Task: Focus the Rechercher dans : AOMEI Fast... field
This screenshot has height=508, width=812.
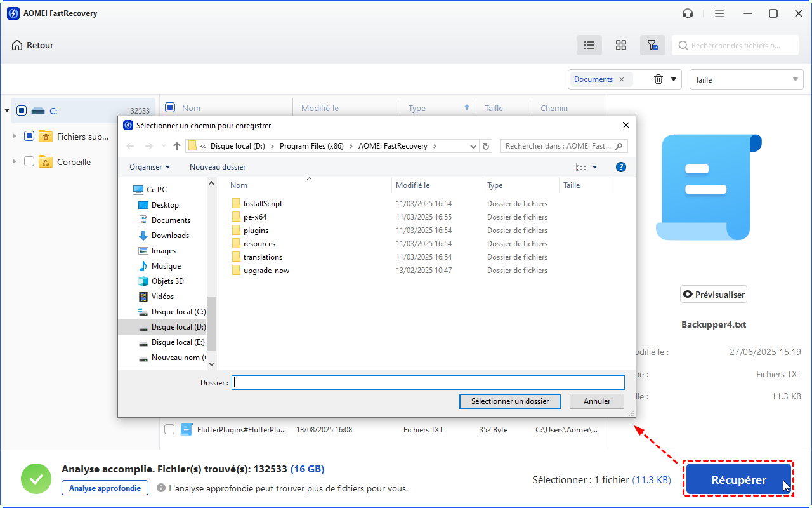Action: [564, 146]
